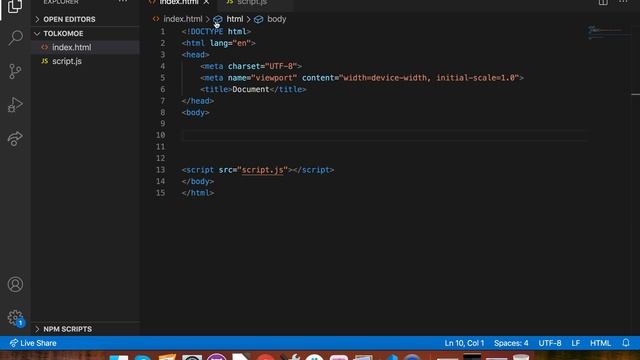The height and width of the screenshot is (360, 640).
Task: Click the closing </html> tag on line 15
Action: [198, 193]
